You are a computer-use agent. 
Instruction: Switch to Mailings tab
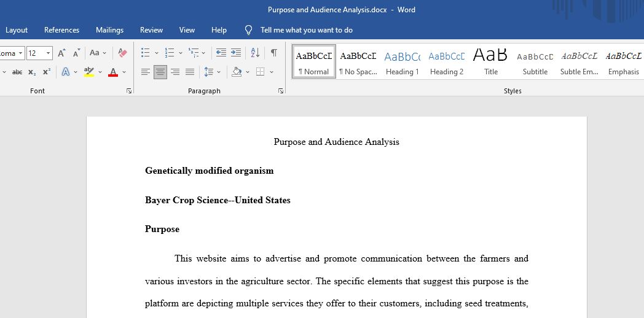click(109, 30)
